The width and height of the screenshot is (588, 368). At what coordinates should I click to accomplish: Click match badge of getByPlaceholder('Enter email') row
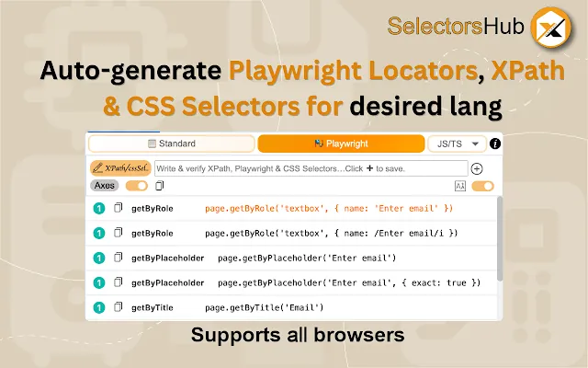[x=99, y=258]
